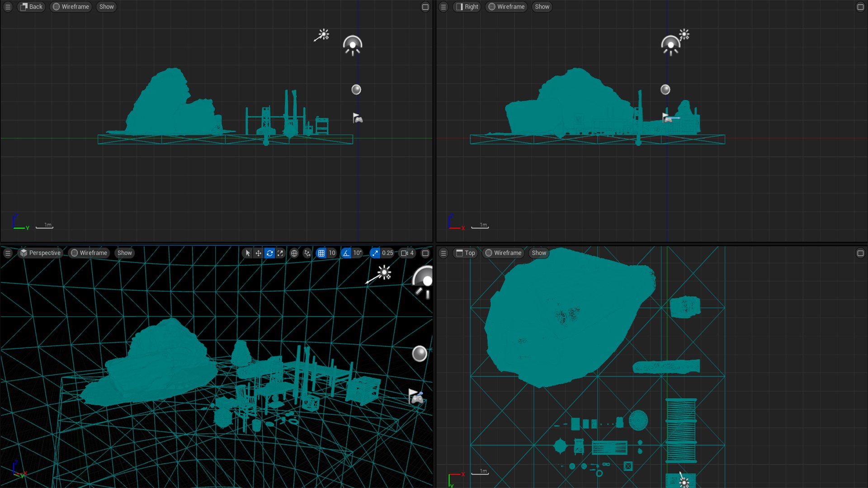The height and width of the screenshot is (488, 868).
Task: Maximize the Right viewport
Action: [860, 7]
